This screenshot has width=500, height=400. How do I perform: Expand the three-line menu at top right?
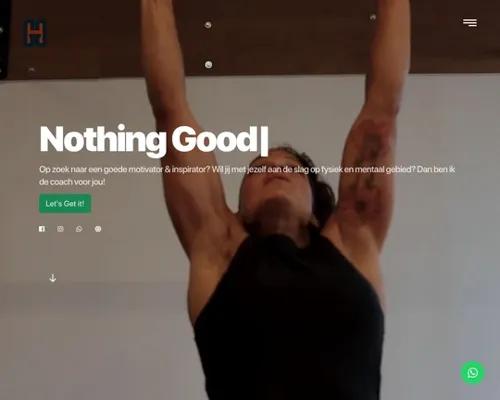point(470,23)
